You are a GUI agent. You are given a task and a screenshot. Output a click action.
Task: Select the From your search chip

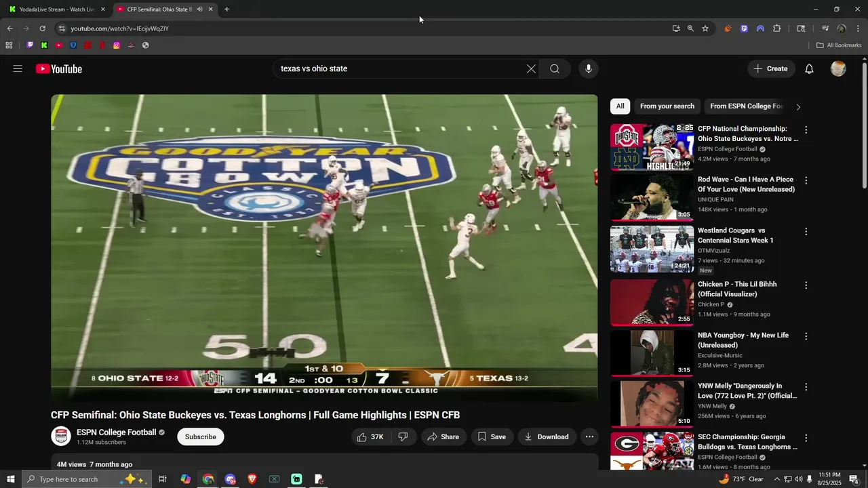667,106
